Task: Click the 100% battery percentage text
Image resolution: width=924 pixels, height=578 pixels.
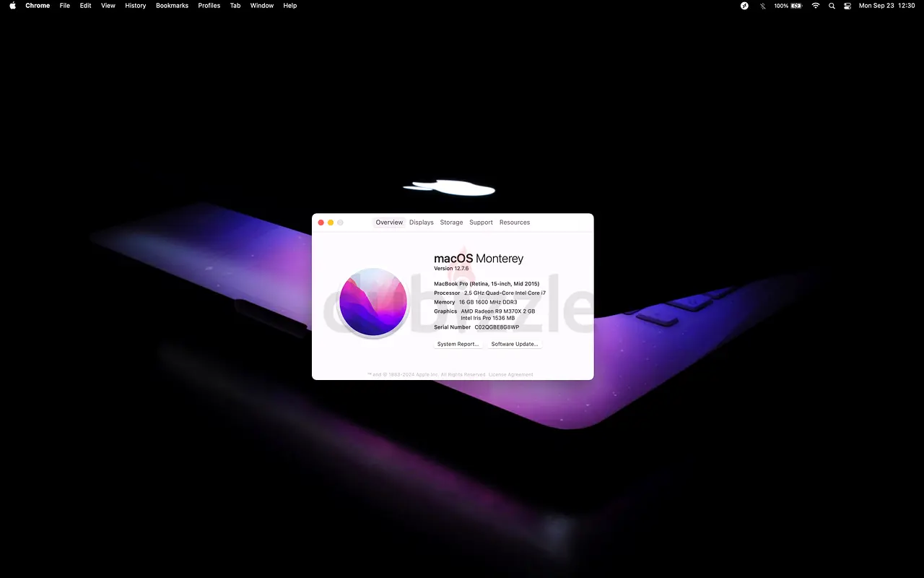Action: (x=781, y=6)
